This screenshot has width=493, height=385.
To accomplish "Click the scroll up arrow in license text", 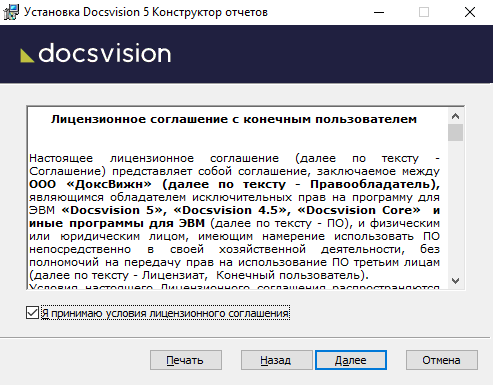I will [455, 116].
